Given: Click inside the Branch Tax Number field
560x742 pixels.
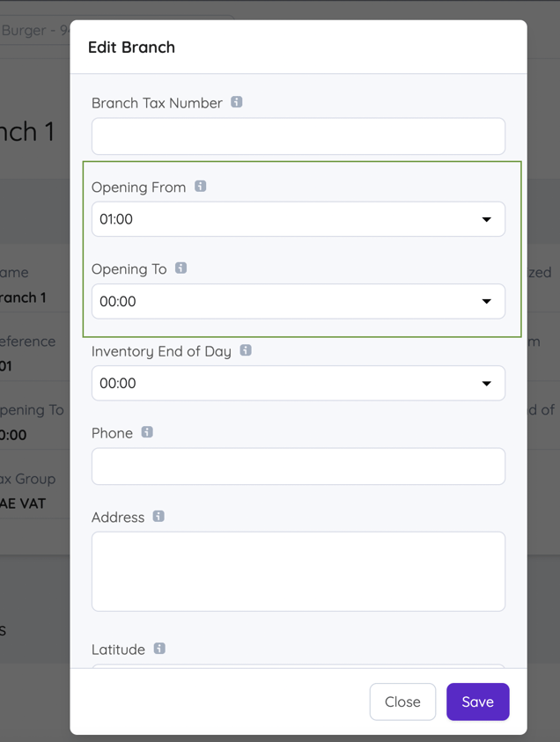Looking at the screenshot, I should 298,136.
